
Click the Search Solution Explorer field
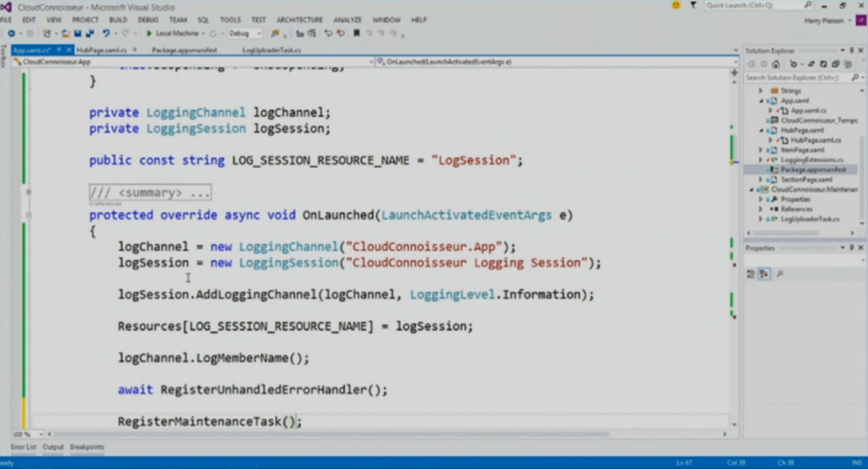(x=797, y=77)
